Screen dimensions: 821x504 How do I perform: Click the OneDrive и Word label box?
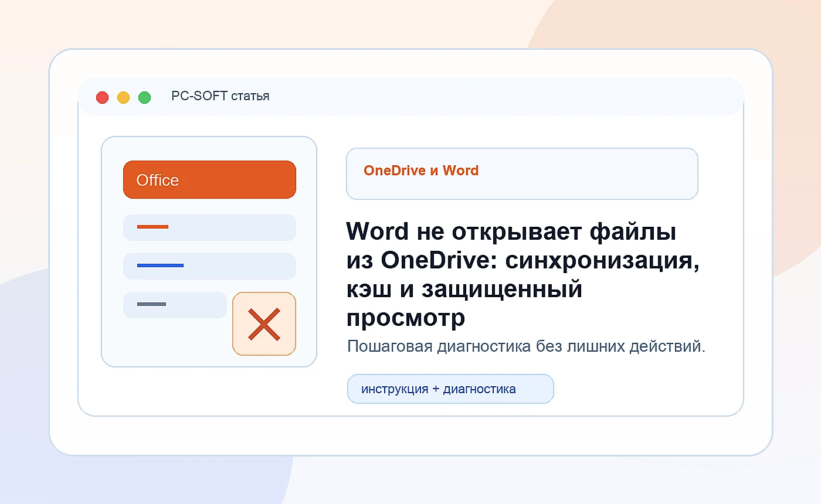pyautogui.click(x=522, y=173)
